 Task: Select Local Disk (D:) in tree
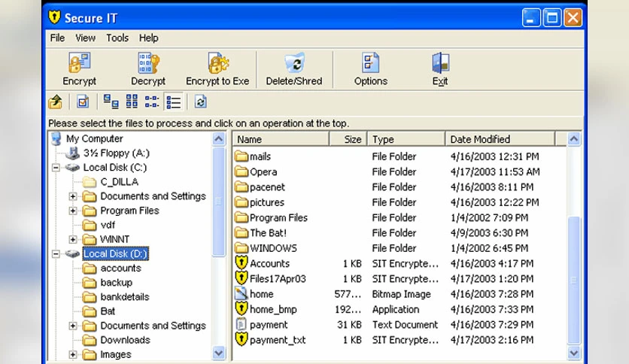pyautogui.click(x=116, y=253)
